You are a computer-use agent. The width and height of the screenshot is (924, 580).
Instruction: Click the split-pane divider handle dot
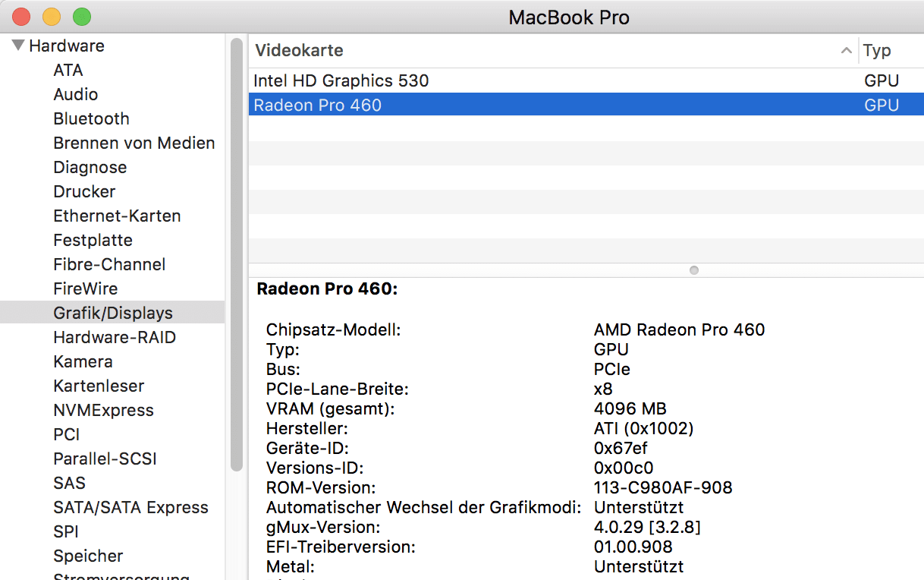pyautogui.click(x=693, y=270)
